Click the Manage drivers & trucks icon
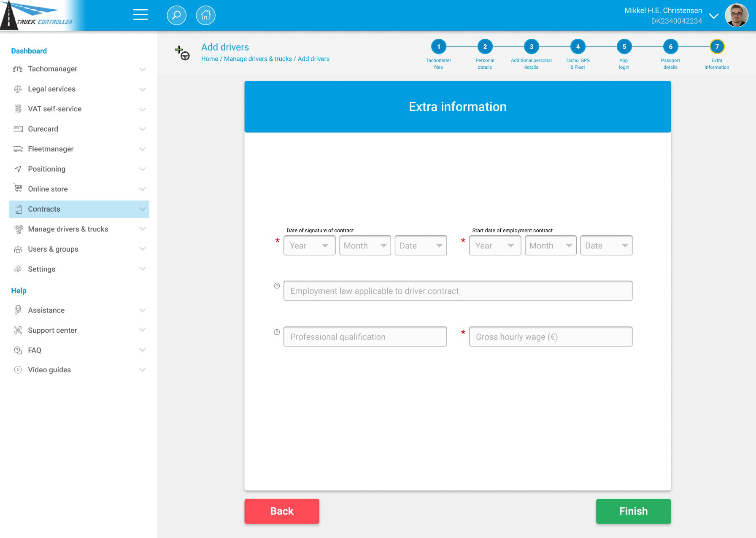756x538 pixels. point(18,229)
